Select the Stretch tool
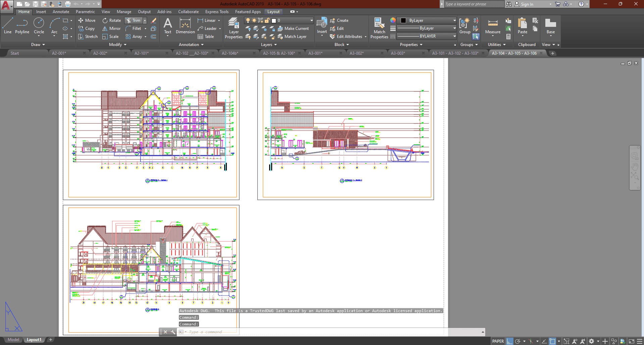Image resolution: width=644 pixels, height=345 pixels. coord(88,37)
